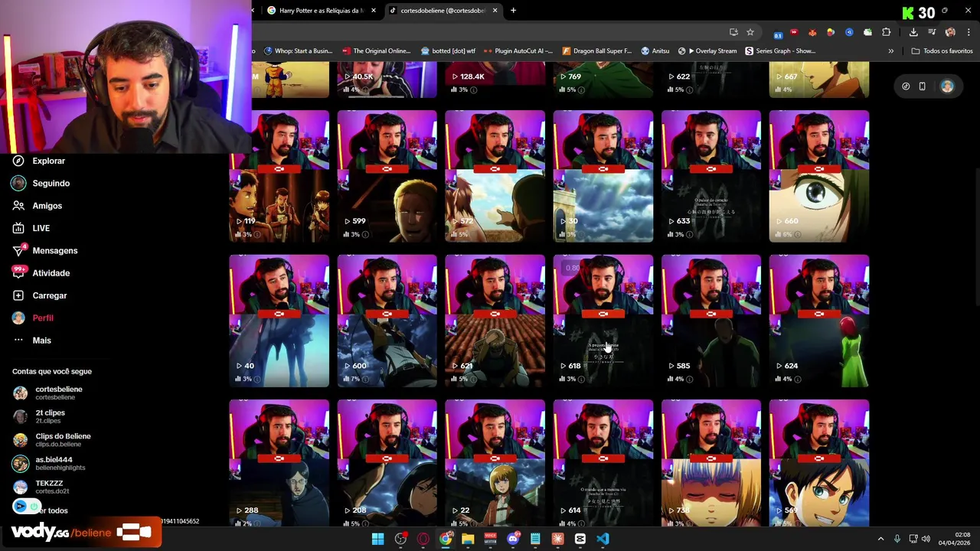Open Opera browser from taskbar
The image size is (980, 551).
pos(423,539)
